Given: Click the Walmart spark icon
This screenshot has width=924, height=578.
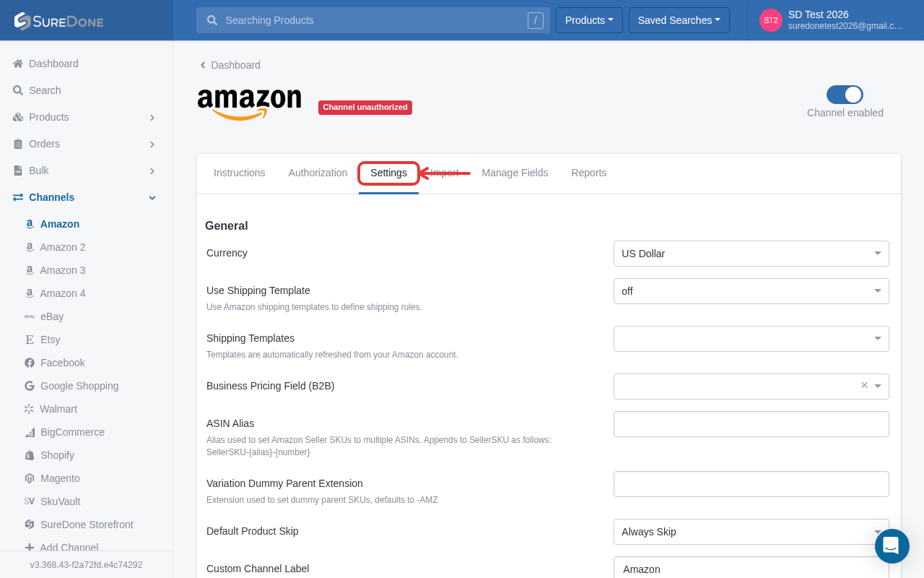Looking at the screenshot, I should 29,409.
